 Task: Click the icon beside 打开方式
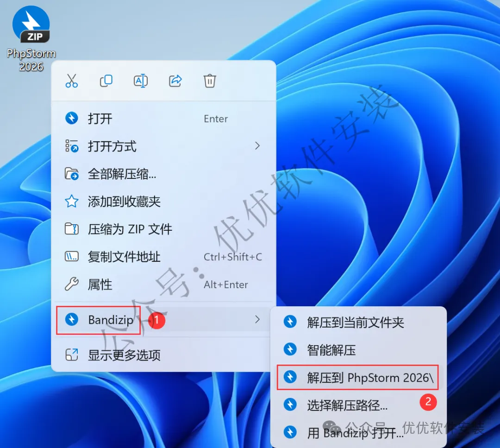tap(72, 146)
